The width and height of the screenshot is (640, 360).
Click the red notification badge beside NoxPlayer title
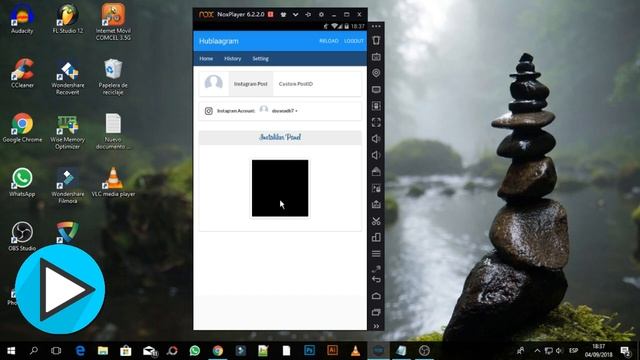(x=271, y=14)
